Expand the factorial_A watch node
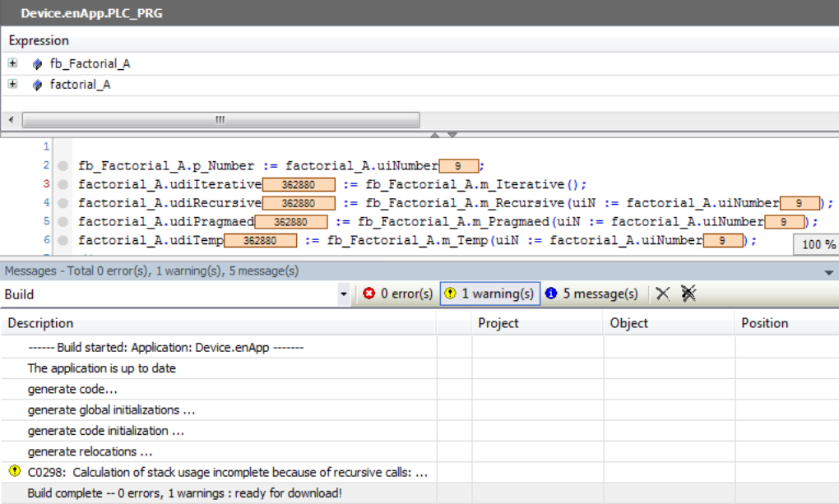839x504 pixels. pos(12,85)
